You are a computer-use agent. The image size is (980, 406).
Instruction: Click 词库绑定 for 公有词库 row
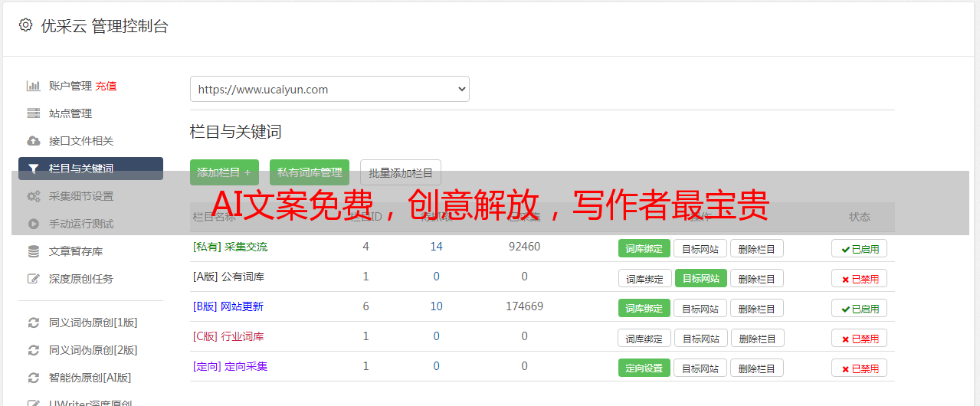644,278
